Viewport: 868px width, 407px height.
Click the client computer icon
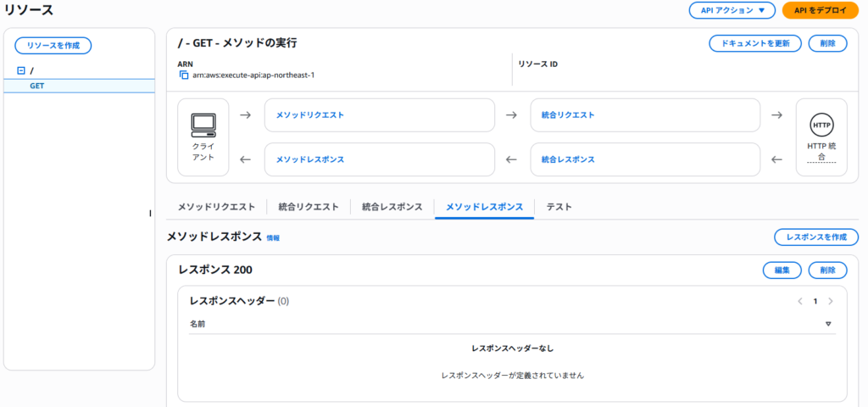click(x=203, y=125)
